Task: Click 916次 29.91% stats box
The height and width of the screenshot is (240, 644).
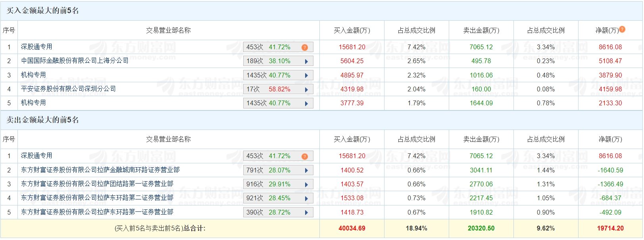Action: (x=278, y=184)
